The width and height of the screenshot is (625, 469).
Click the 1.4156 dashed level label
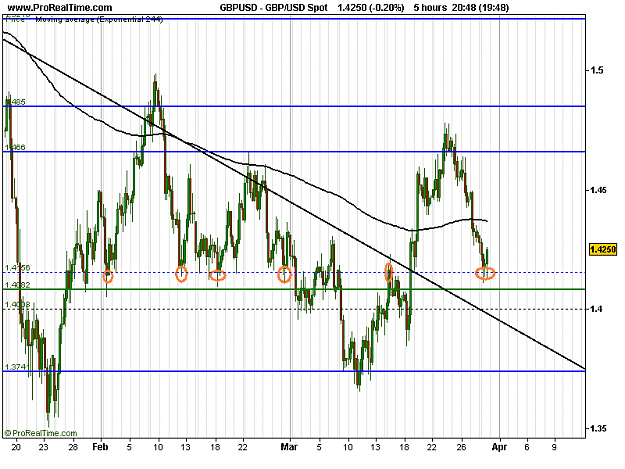[18, 268]
